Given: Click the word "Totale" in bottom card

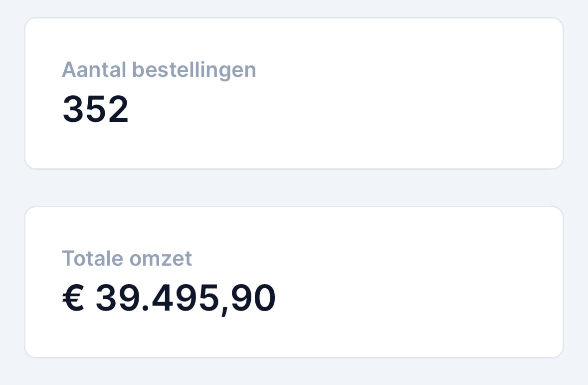Looking at the screenshot, I should click(x=92, y=259).
